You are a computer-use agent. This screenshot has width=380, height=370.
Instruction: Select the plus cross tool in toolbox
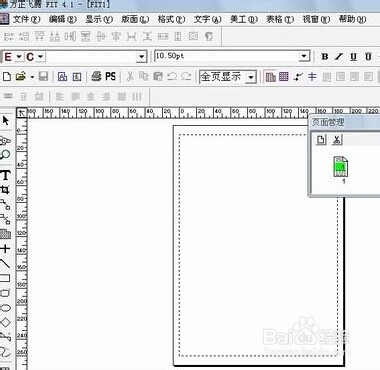[x=5, y=249]
